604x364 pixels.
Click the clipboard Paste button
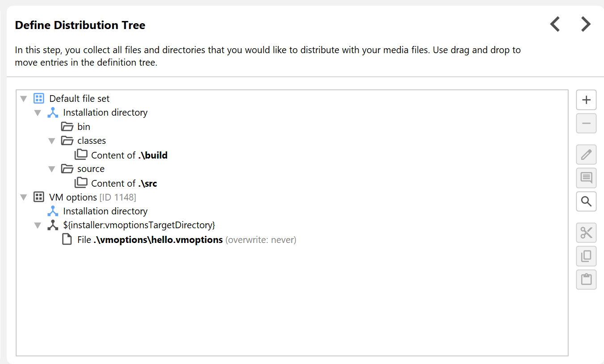point(586,280)
